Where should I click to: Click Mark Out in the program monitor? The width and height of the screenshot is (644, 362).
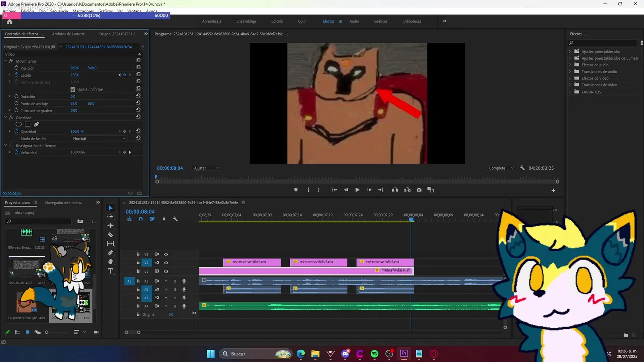tap(319, 190)
